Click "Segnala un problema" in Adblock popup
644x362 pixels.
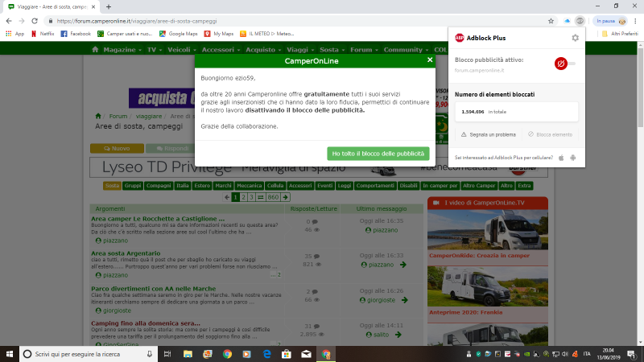pyautogui.click(x=487, y=134)
